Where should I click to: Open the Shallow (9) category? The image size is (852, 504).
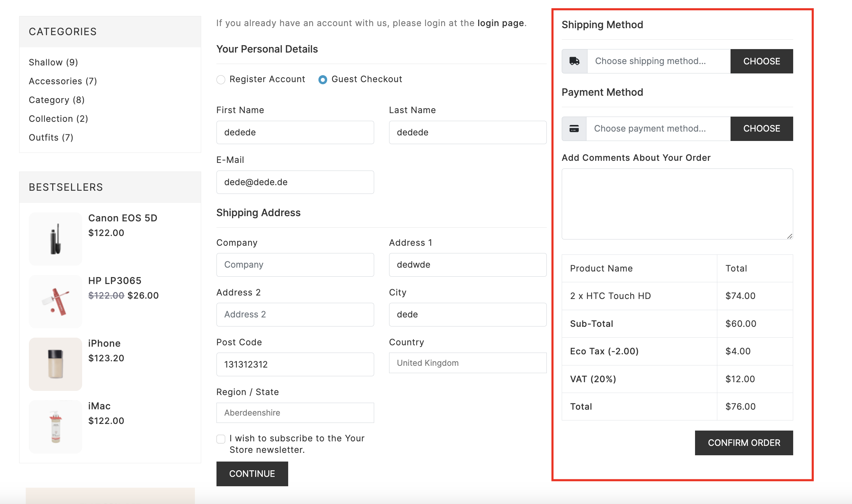pyautogui.click(x=53, y=62)
